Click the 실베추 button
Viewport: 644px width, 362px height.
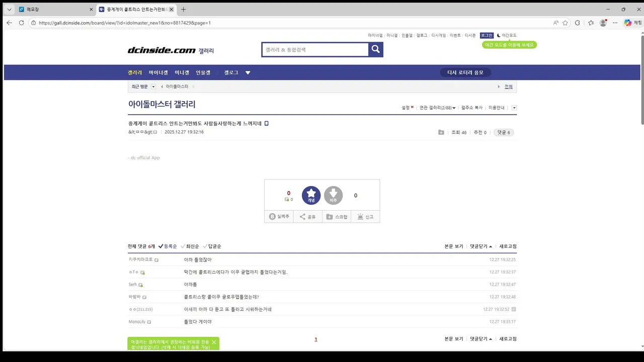pos(279,217)
